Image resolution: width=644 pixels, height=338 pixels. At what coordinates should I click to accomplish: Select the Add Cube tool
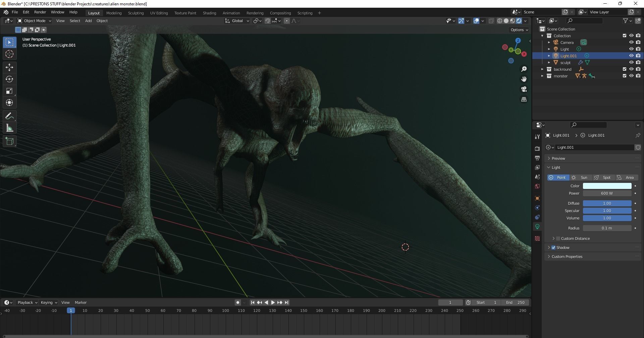(9, 141)
